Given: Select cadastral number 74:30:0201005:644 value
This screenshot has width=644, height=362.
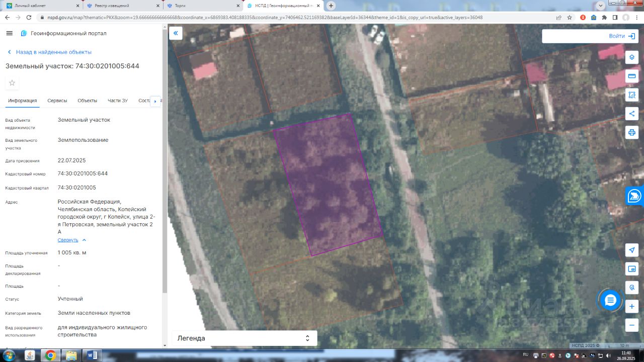Looking at the screenshot, I should [83, 173].
